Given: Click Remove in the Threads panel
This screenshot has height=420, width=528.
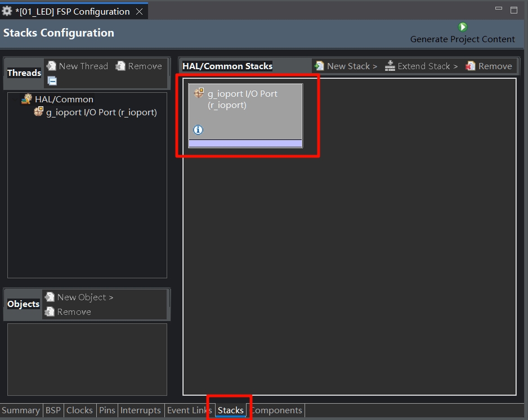Looking at the screenshot, I should pyautogui.click(x=138, y=66).
